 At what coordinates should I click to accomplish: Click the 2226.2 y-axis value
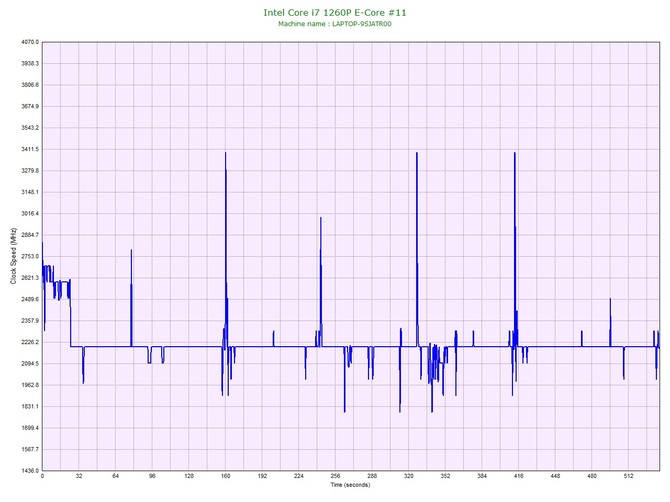[30, 342]
